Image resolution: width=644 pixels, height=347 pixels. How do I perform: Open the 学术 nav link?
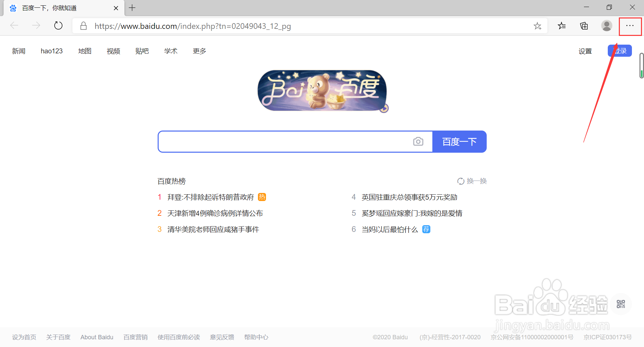(171, 51)
